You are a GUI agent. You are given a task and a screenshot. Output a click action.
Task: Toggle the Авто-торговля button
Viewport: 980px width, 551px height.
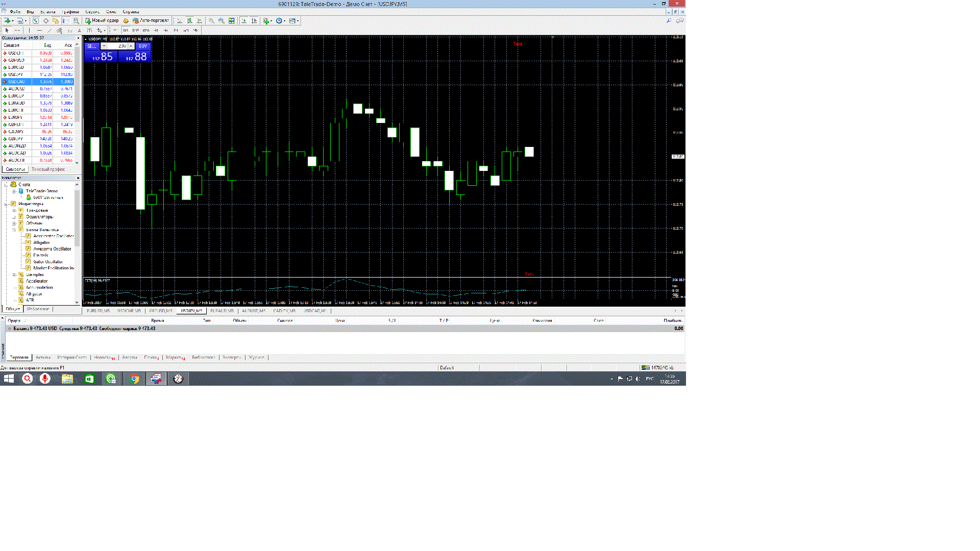click(151, 21)
